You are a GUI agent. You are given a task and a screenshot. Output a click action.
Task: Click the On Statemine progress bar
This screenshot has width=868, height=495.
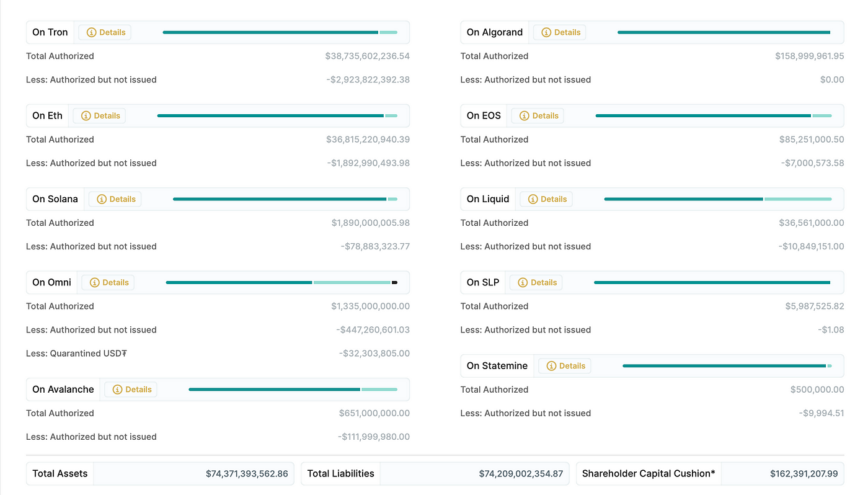tap(727, 366)
